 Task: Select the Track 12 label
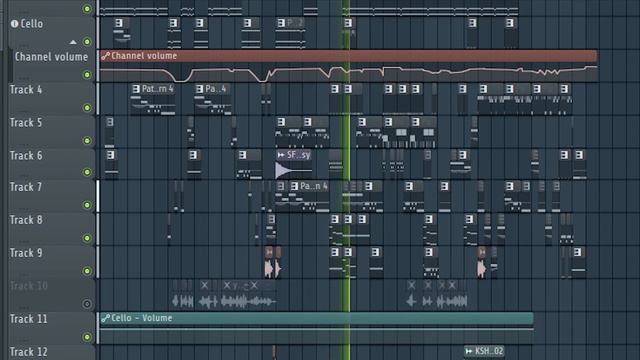(28, 352)
